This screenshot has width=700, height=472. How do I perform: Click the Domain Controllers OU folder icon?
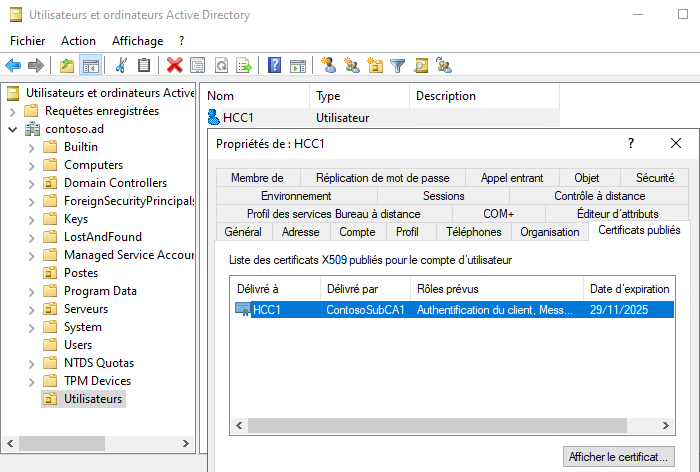50,183
